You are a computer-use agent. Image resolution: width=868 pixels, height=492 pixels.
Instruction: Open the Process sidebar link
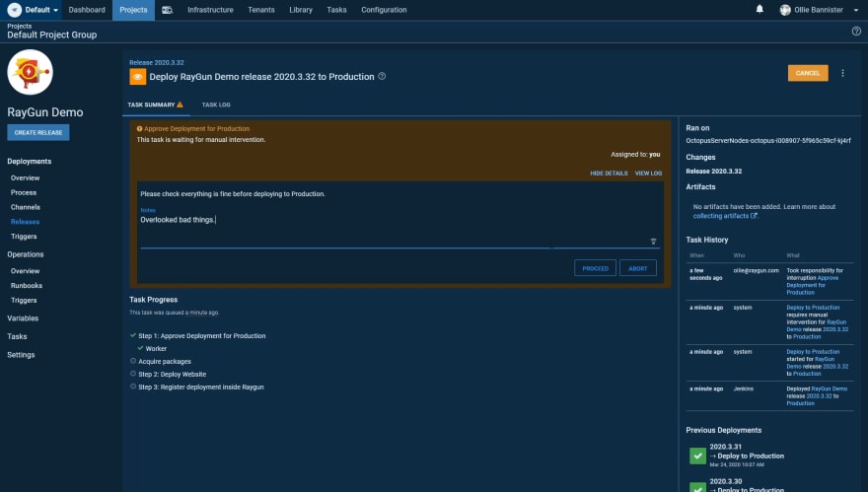24,192
